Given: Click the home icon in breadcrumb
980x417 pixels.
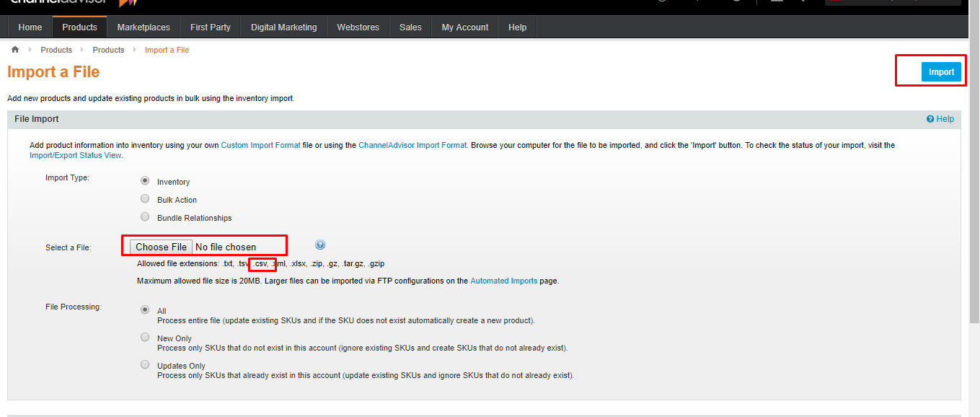Looking at the screenshot, I should pyautogui.click(x=15, y=50).
